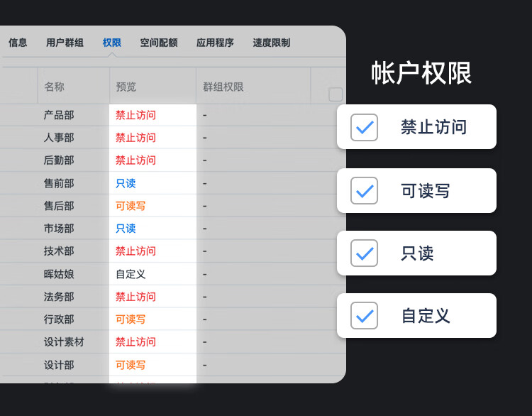Sort by the 名称 column header

click(54, 87)
